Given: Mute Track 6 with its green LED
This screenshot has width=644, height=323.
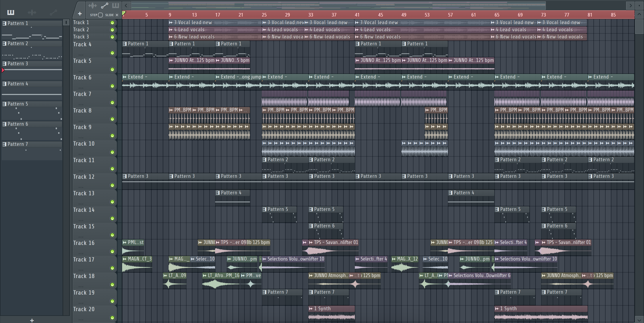Looking at the screenshot, I should (112, 86).
